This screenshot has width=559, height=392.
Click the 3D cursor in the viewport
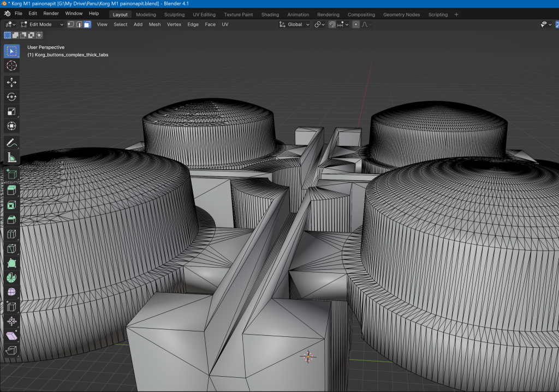click(308, 357)
